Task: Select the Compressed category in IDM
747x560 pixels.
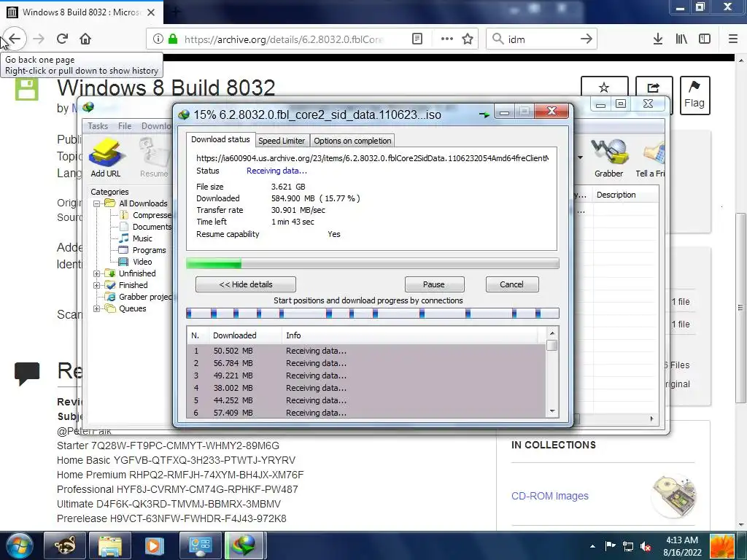Action: (x=145, y=215)
